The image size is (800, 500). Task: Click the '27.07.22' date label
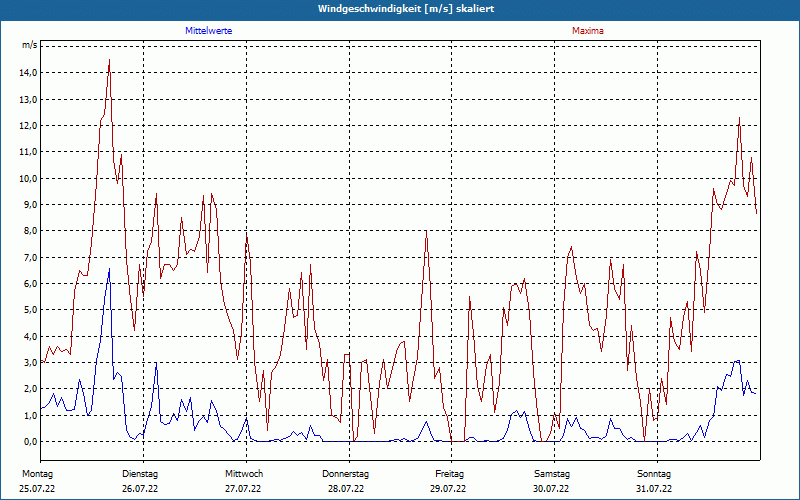click(243, 489)
